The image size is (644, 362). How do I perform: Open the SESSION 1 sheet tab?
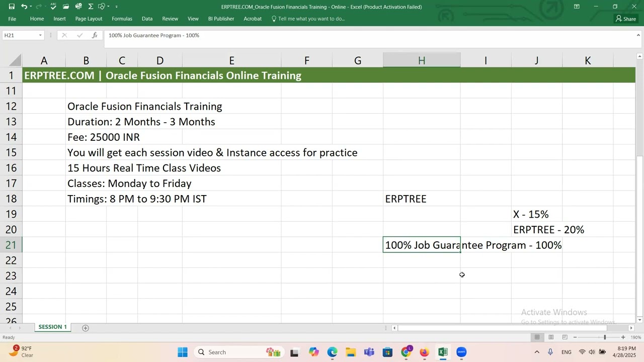point(52,327)
